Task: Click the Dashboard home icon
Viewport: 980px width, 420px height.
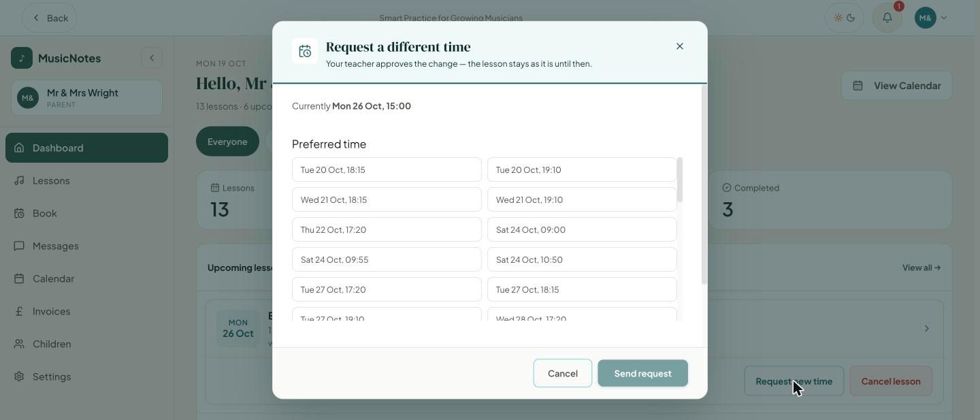Action: [19, 148]
